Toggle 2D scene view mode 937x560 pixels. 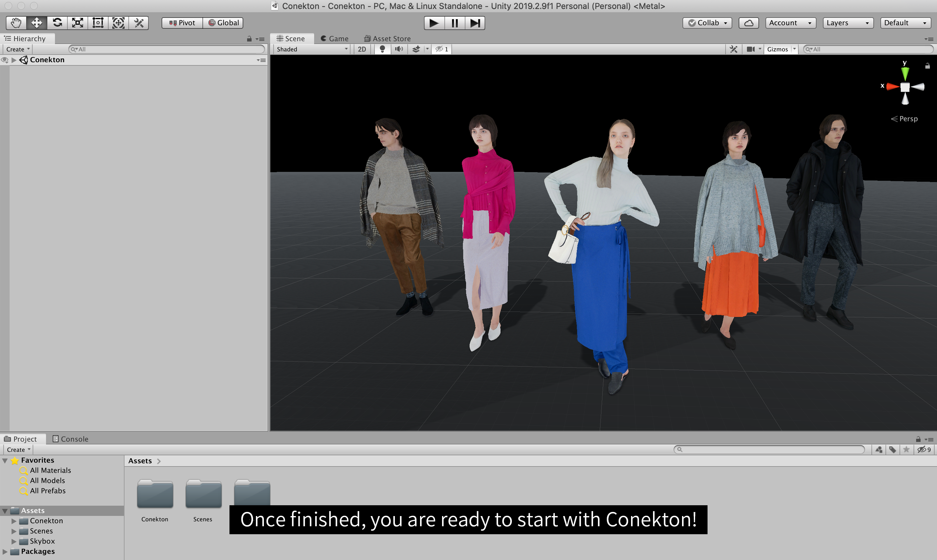click(361, 49)
